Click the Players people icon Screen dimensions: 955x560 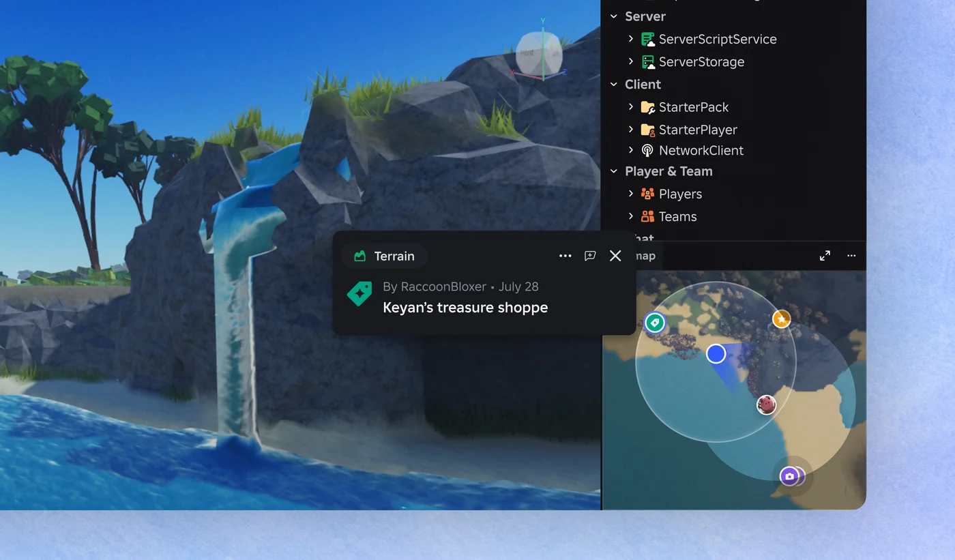647,194
